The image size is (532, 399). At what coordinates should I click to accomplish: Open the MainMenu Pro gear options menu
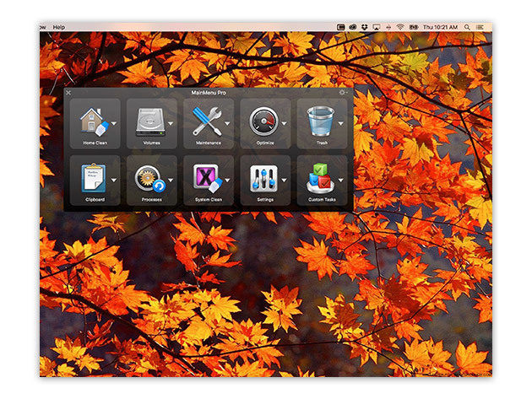coord(342,93)
